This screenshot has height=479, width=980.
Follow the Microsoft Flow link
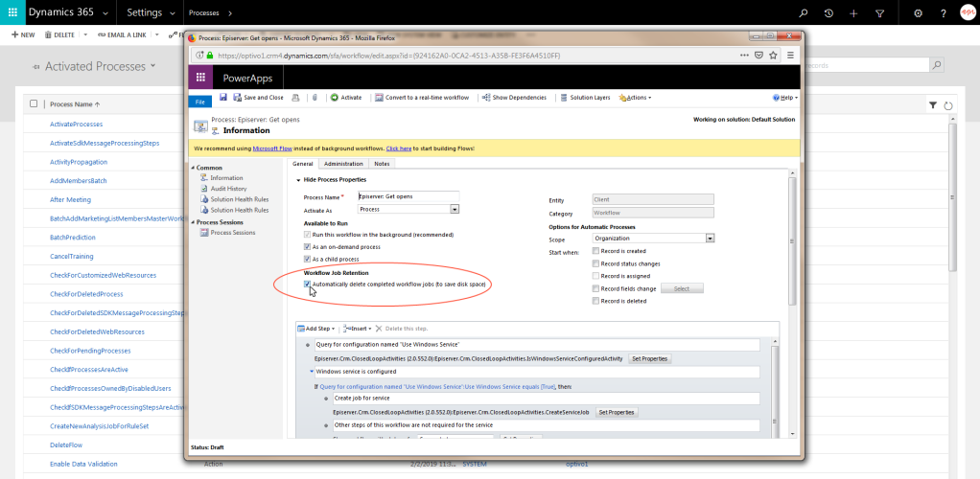click(271, 148)
